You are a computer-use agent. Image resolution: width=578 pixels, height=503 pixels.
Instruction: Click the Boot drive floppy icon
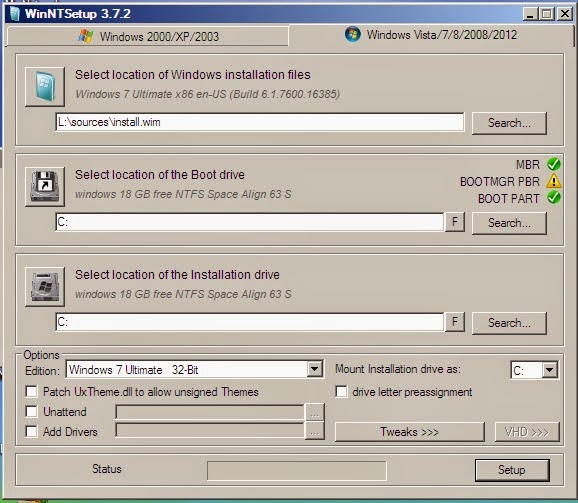click(45, 186)
